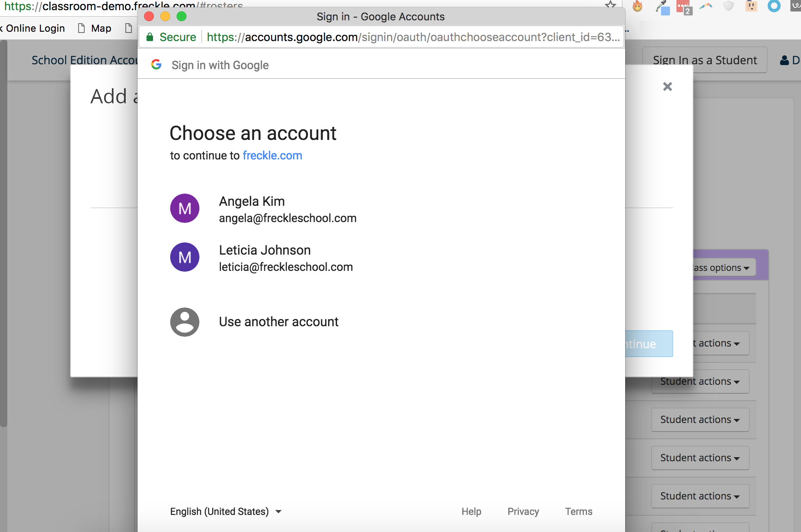
Task: Click the grey shield blocker extension icon
Action: (x=729, y=6)
